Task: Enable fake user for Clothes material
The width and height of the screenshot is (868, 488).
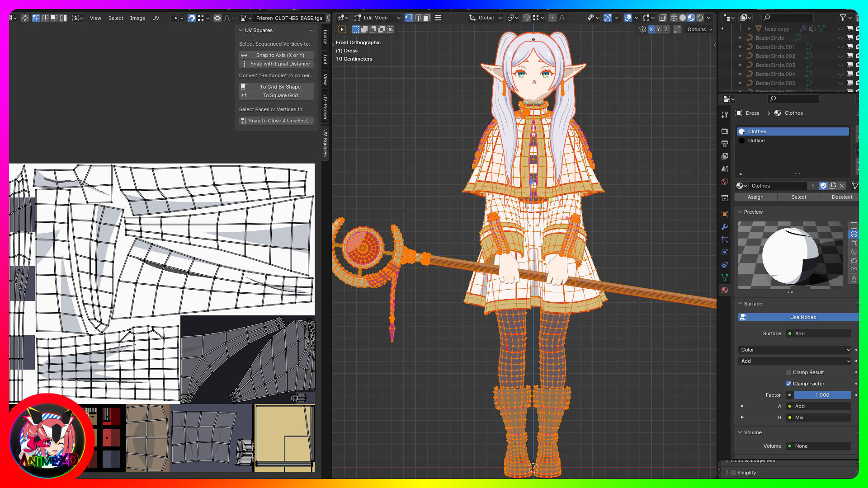Action: click(x=823, y=186)
